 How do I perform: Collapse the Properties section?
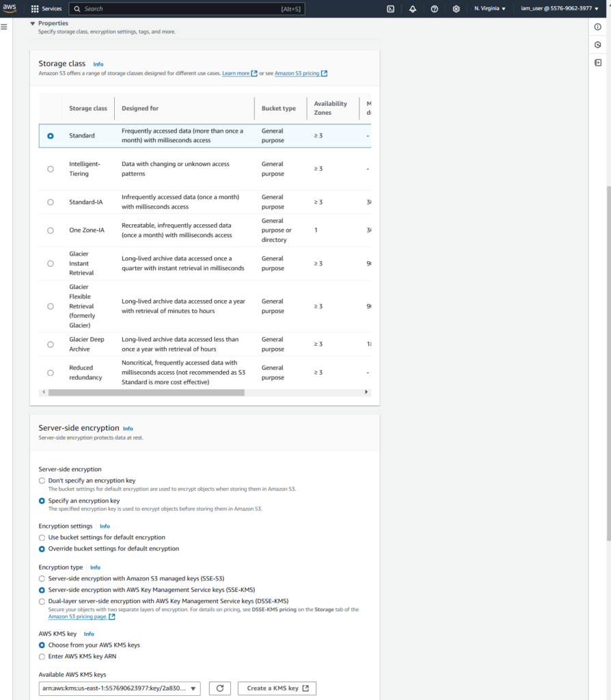(32, 23)
